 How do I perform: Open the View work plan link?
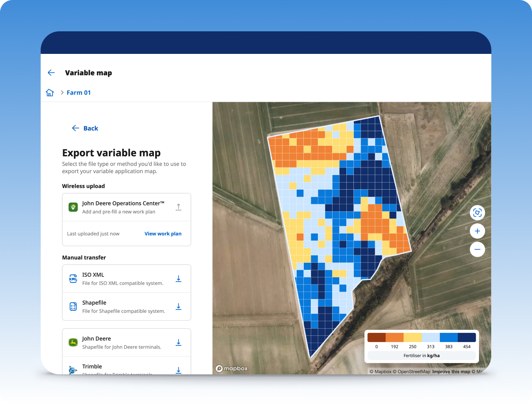[163, 234]
